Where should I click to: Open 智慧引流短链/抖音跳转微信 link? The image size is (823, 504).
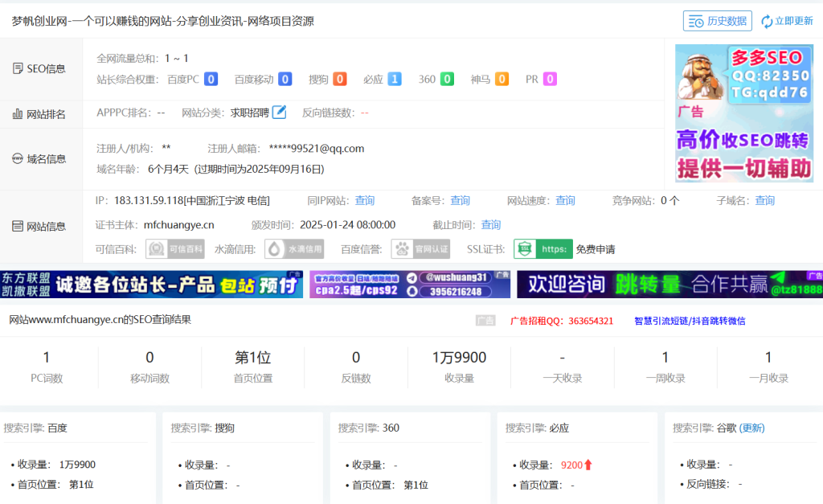click(x=690, y=321)
